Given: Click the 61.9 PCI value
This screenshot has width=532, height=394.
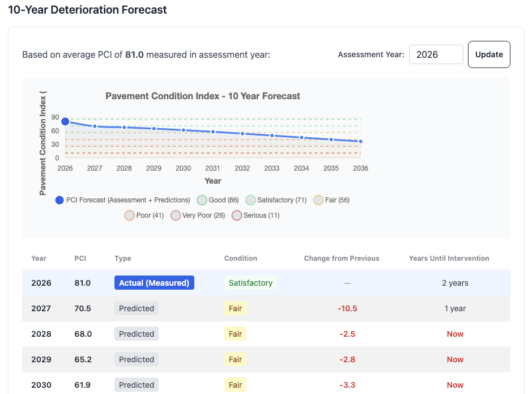Looking at the screenshot, I should point(83,385).
